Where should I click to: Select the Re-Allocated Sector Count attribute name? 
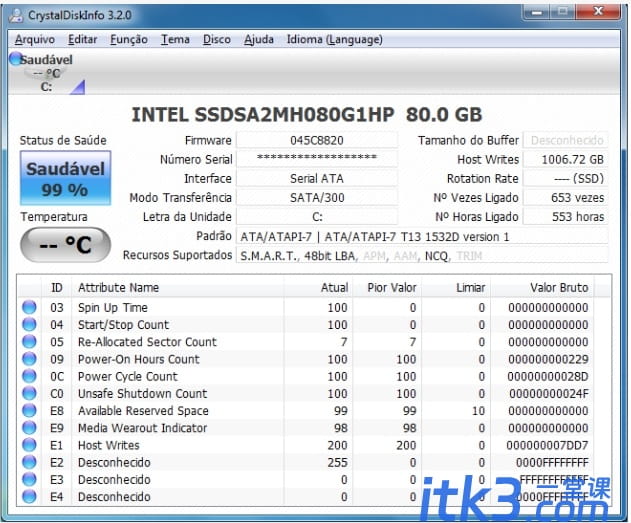coord(147,342)
